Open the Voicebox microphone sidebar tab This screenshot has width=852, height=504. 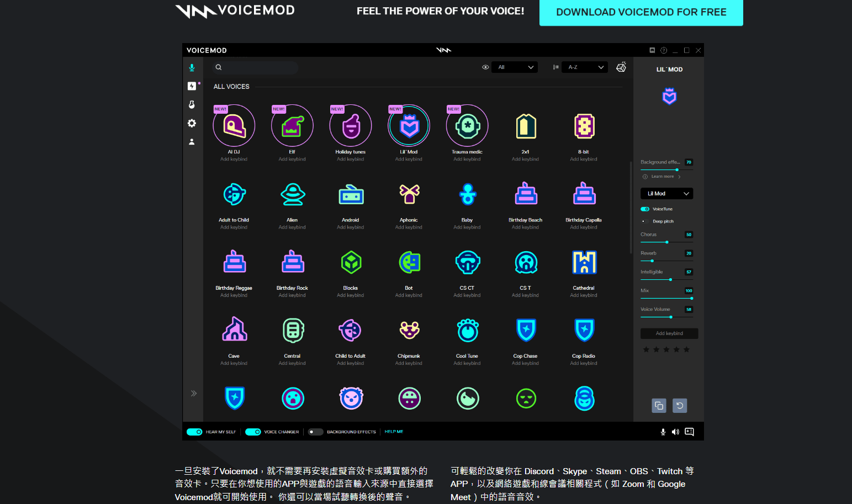pyautogui.click(x=192, y=68)
